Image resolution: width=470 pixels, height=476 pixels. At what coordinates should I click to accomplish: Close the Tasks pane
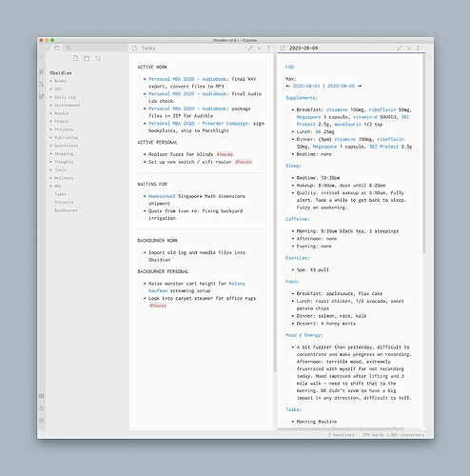click(260, 48)
